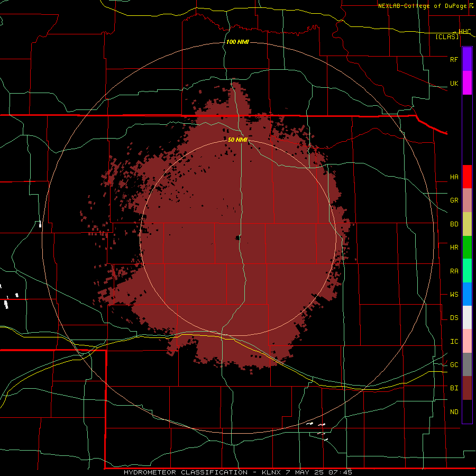
Task: Click the RF legend label
Action: point(454,59)
